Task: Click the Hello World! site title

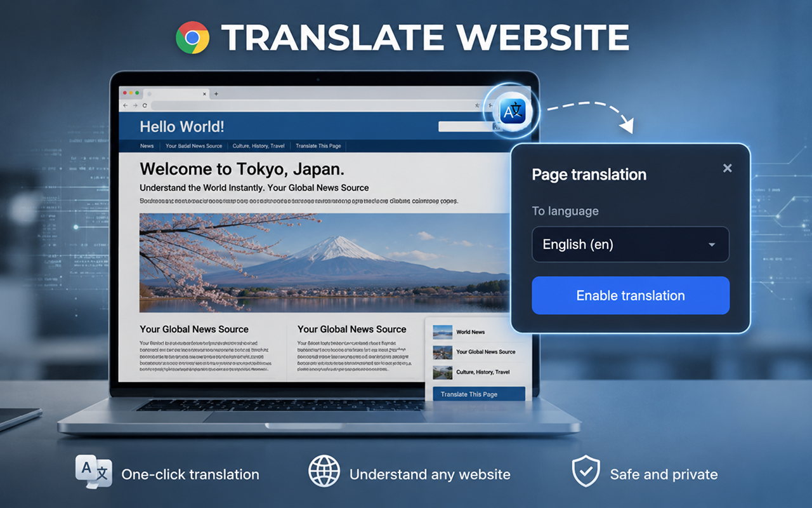Action: coord(182,126)
